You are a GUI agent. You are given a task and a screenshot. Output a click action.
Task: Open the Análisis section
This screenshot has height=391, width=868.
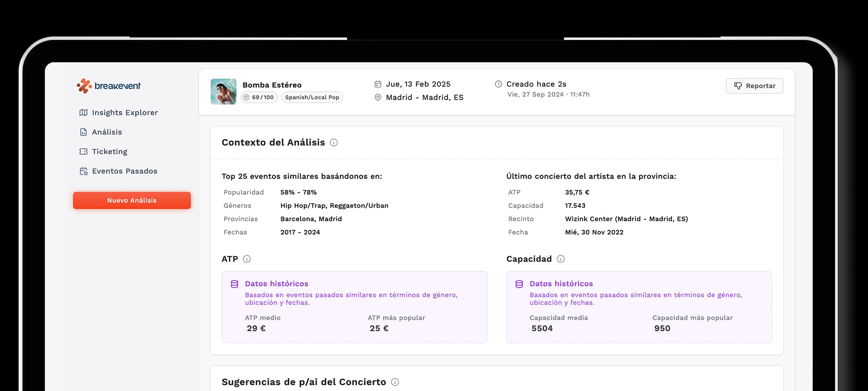100,132
